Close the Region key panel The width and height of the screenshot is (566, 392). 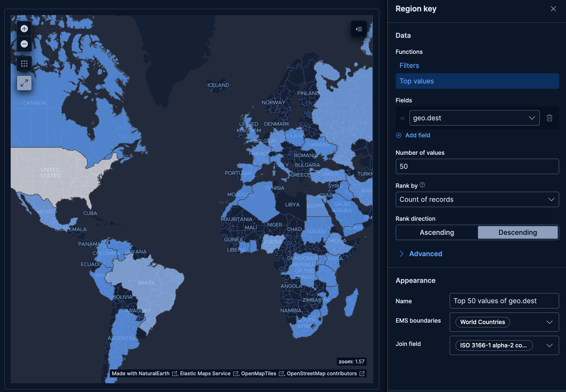[553, 8]
